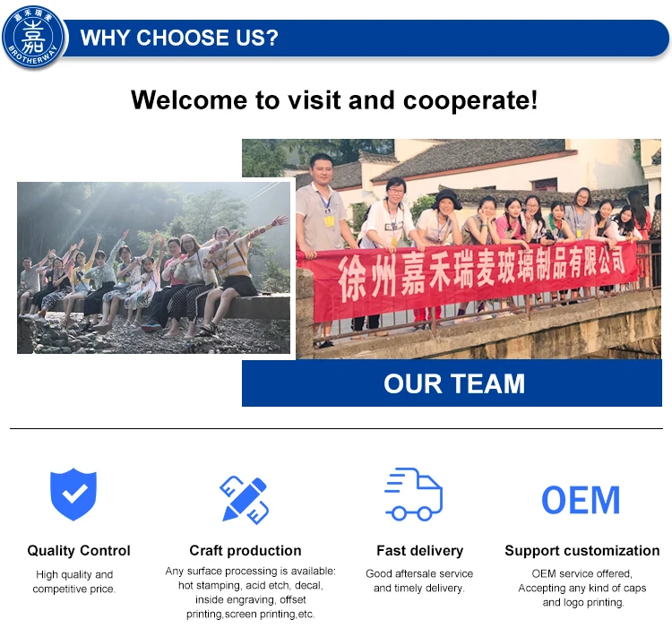Image resolution: width=672 pixels, height=628 pixels.
Task: Open the team photo sitting on rocks
Action: point(153,268)
